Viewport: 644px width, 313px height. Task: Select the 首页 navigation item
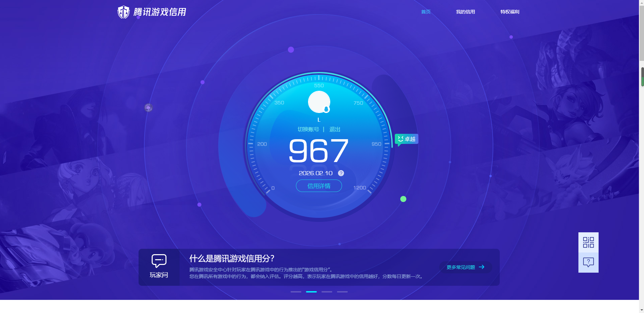click(x=425, y=12)
